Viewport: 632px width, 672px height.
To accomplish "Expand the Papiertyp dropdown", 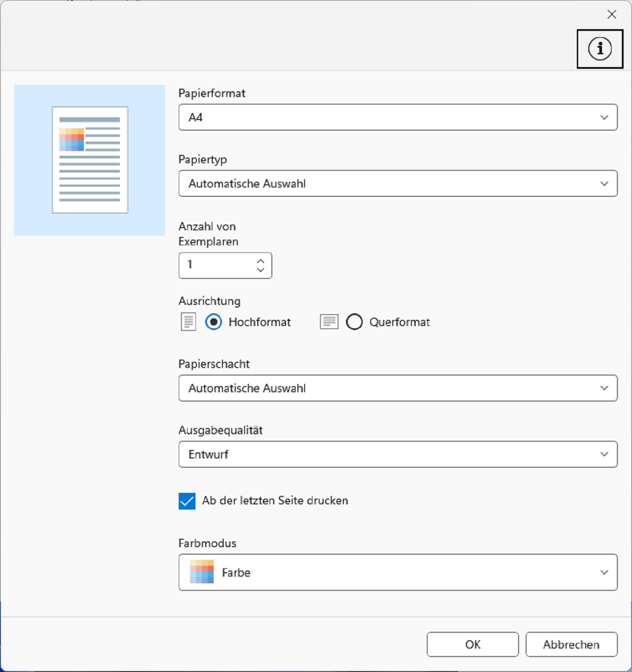I will tap(398, 184).
